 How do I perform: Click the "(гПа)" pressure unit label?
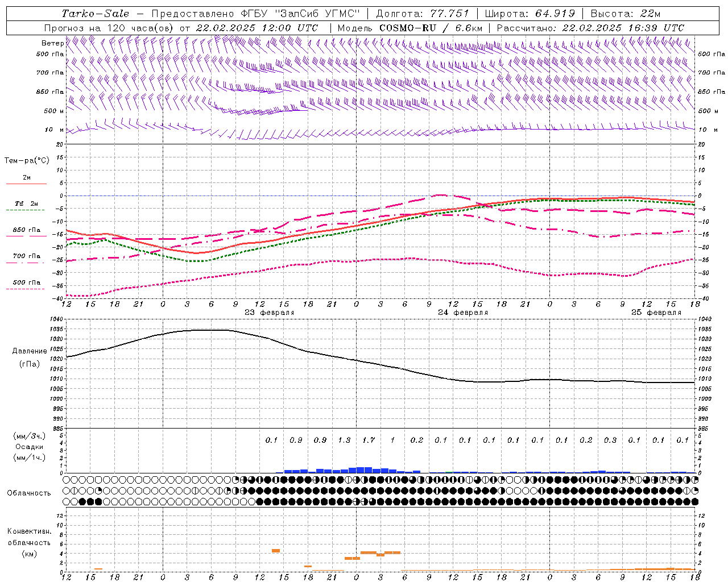pos(30,364)
